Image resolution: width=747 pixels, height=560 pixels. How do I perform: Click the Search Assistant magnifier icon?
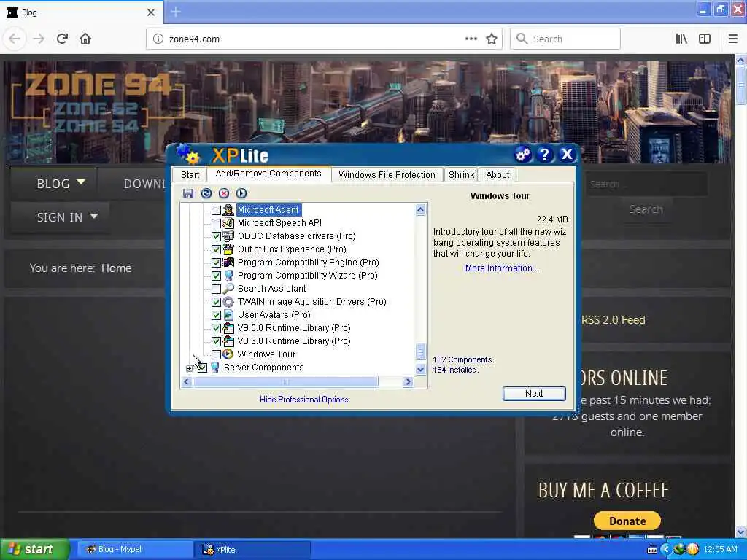(228, 289)
